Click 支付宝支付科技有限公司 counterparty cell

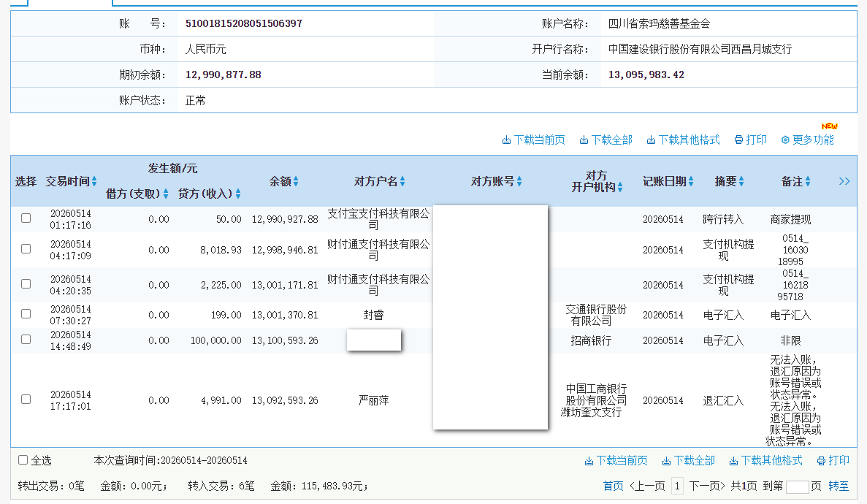coord(378,219)
